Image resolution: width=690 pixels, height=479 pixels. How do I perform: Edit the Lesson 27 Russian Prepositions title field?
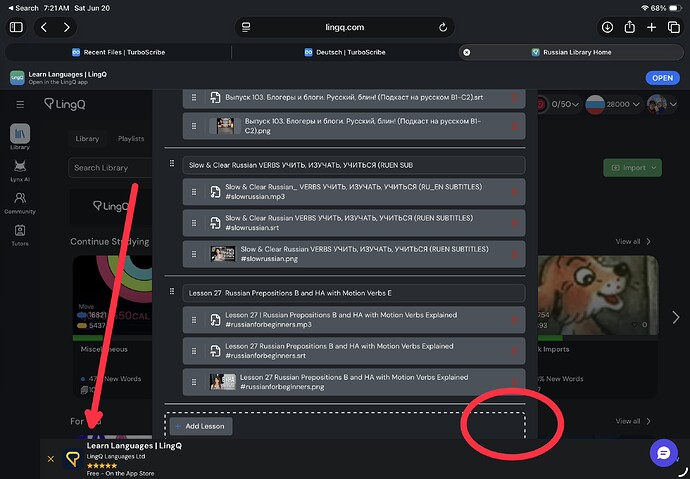[354, 293]
